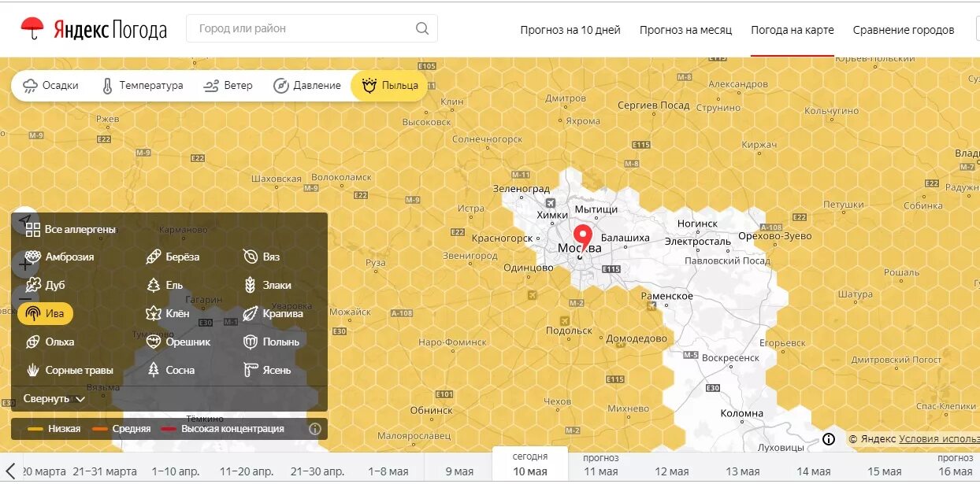
Task: Select 12 мая on the timeline
Action: [672, 471]
